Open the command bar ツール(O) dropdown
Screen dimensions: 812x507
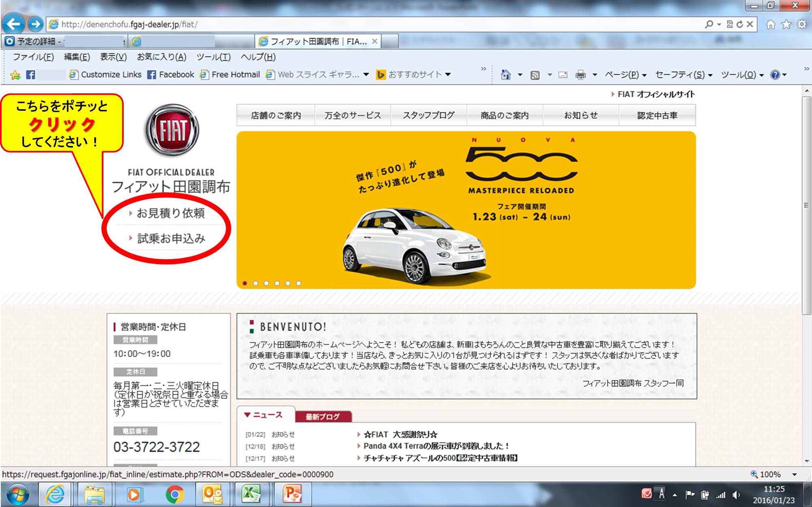(x=742, y=75)
